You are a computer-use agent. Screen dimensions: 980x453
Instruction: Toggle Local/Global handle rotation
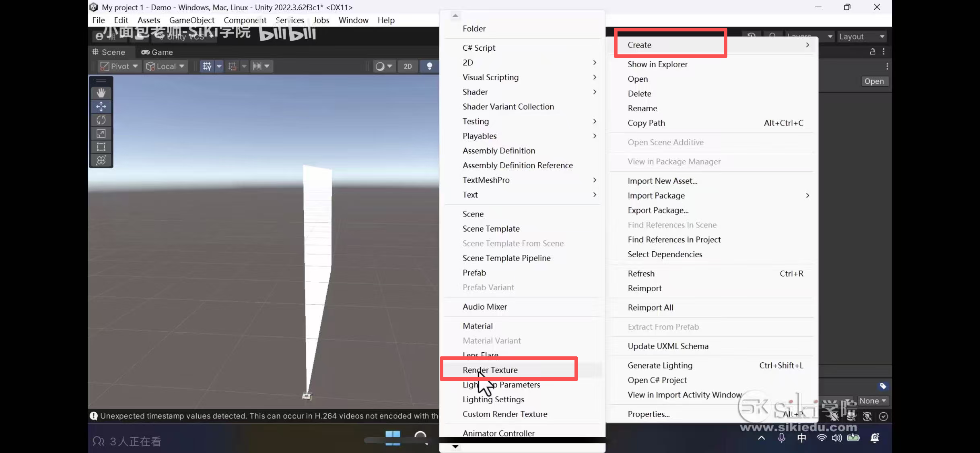tap(165, 66)
